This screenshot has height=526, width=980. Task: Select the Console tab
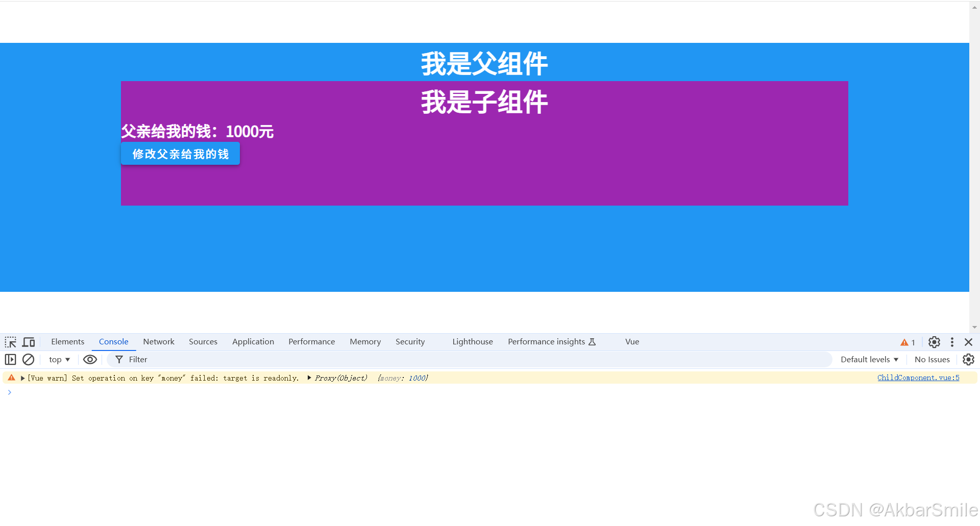point(114,342)
